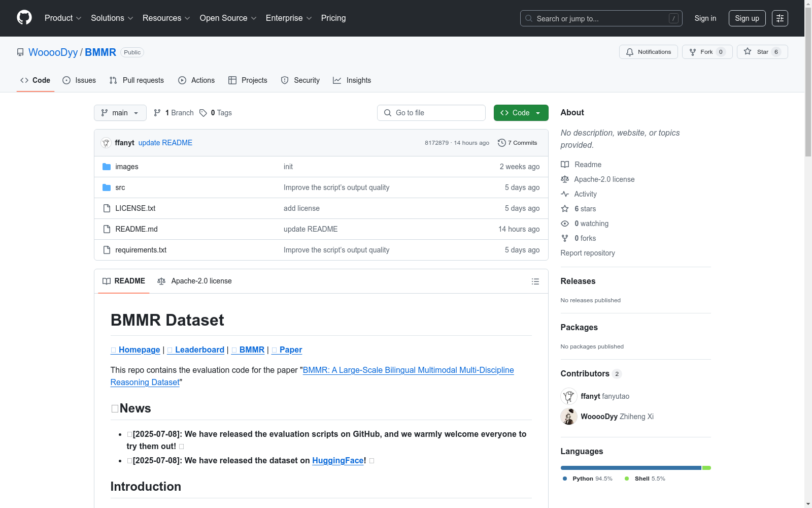Image resolution: width=812 pixels, height=508 pixels.
Task: Click the star icon beside 6 stars
Action: click(x=565, y=209)
